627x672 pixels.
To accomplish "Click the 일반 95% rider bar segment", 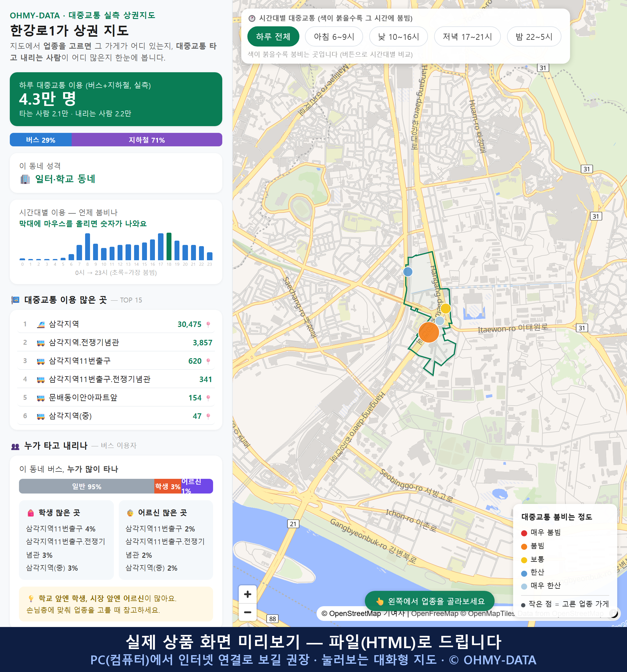I will tap(87, 486).
